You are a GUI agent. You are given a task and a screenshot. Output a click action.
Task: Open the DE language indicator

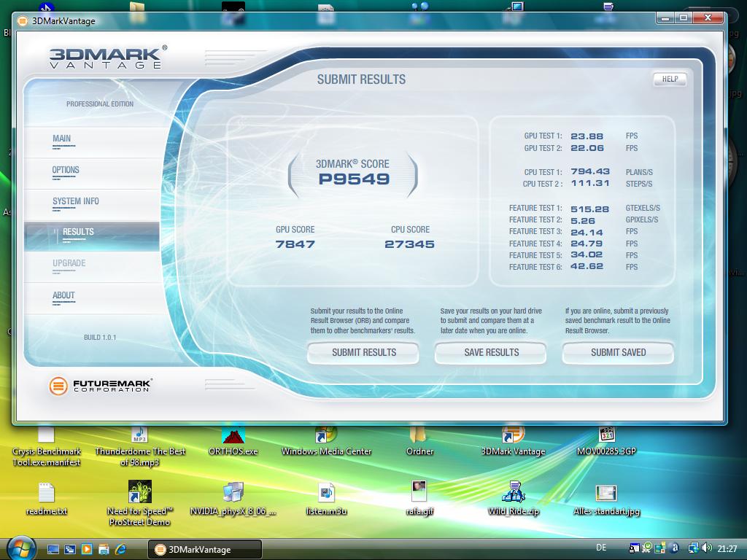pos(601,548)
